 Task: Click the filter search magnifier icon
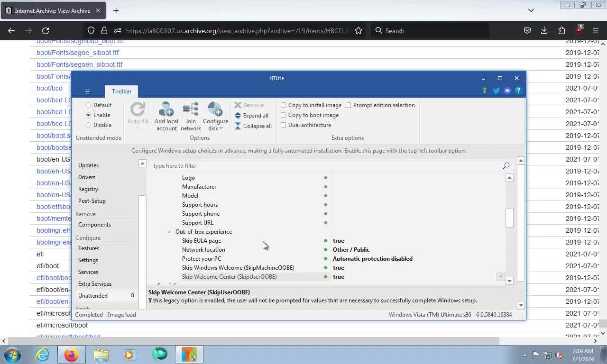[506, 166]
